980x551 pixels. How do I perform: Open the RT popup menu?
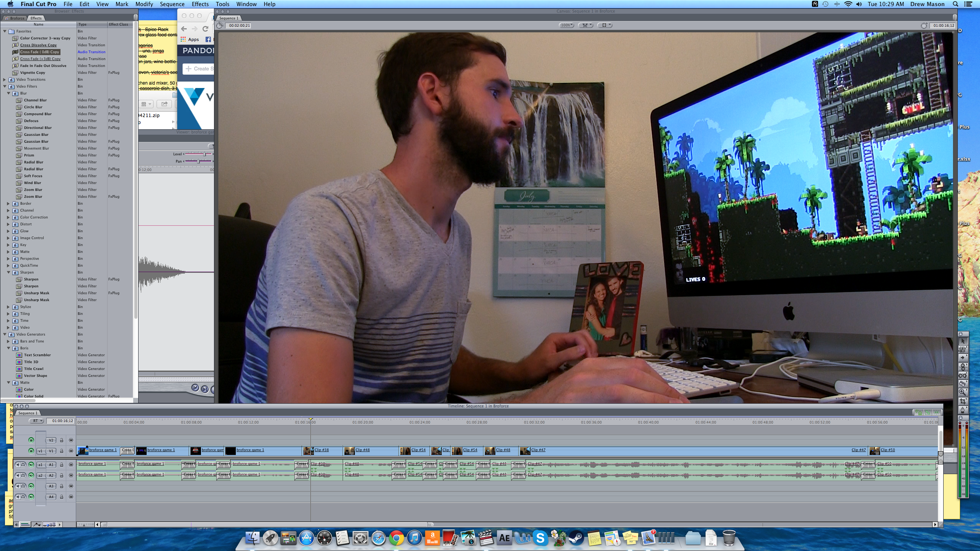37,421
